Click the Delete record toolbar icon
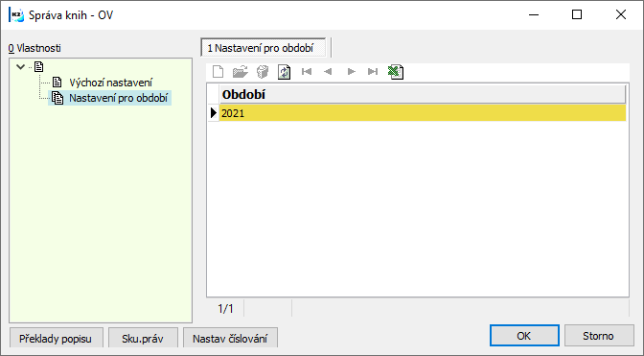The image size is (644, 356). 263,72
